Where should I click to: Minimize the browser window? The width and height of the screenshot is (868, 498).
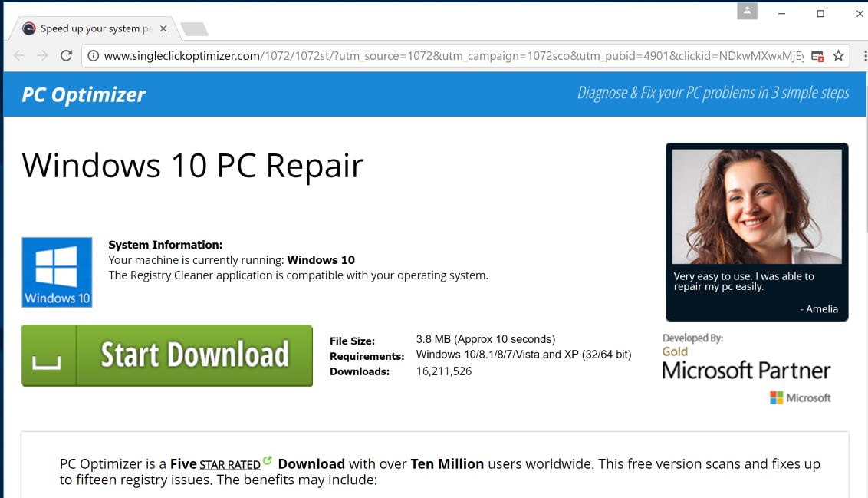coord(781,13)
